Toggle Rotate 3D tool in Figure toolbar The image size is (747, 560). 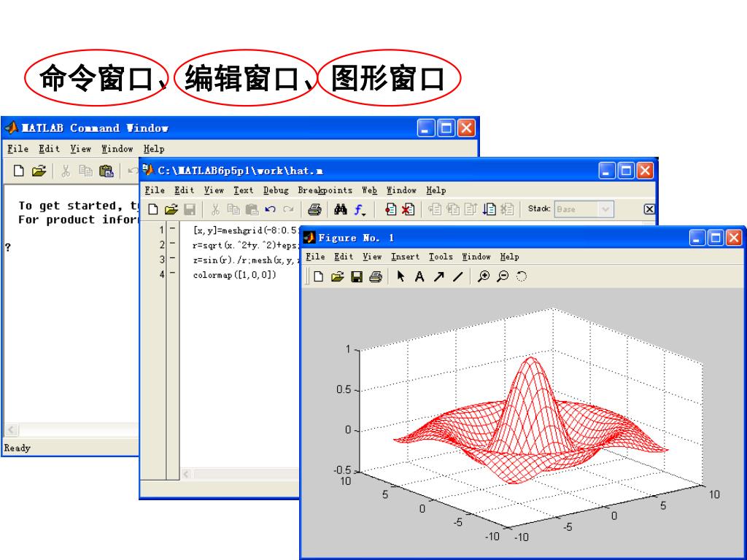(x=522, y=276)
